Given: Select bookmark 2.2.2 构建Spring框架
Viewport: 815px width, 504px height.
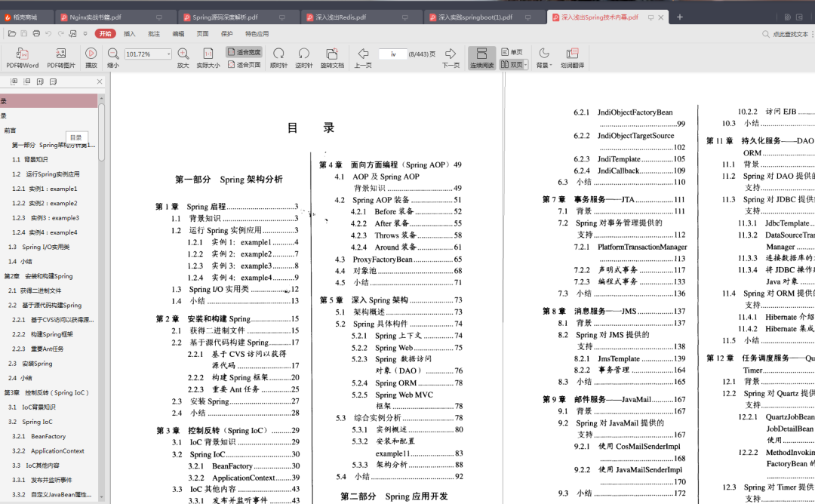Looking at the screenshot, I should 42,334.
